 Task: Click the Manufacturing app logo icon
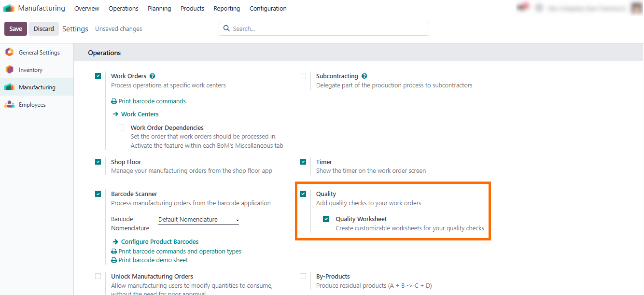click(x=9, y=8)
